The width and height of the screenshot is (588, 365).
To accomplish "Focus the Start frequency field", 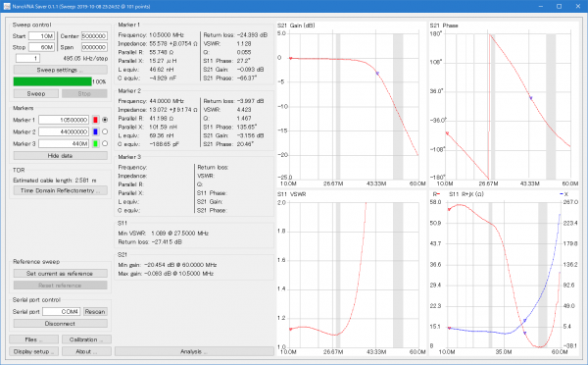I will pos(41,36).
